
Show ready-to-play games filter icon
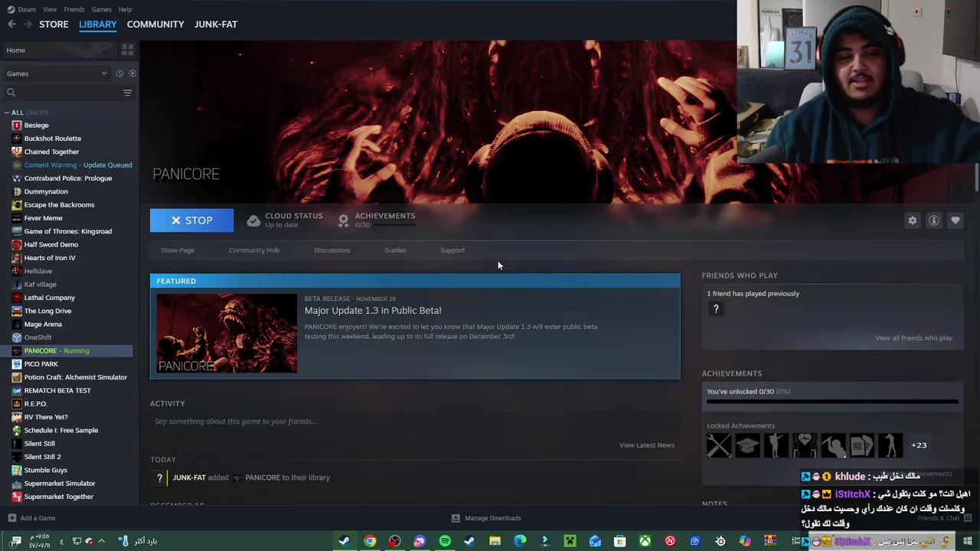click(x=132, y=73)
